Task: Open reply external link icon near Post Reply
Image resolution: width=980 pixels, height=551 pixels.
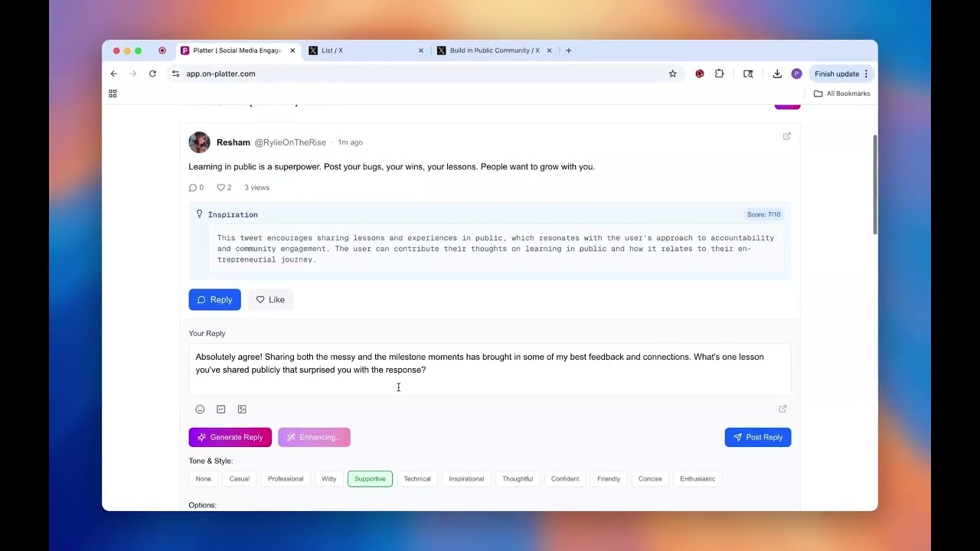Action: tap(782, 409)
